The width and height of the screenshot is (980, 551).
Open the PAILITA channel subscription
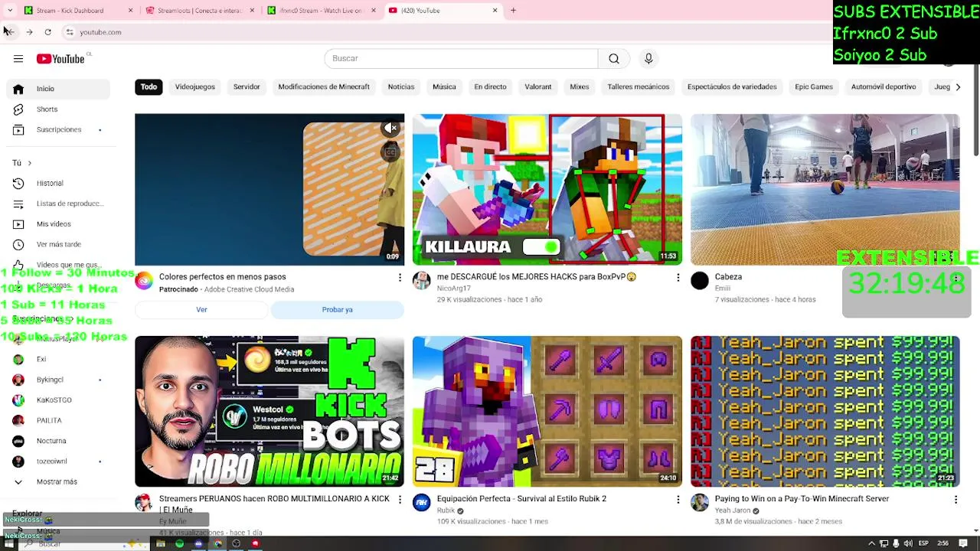coord(58,420)
